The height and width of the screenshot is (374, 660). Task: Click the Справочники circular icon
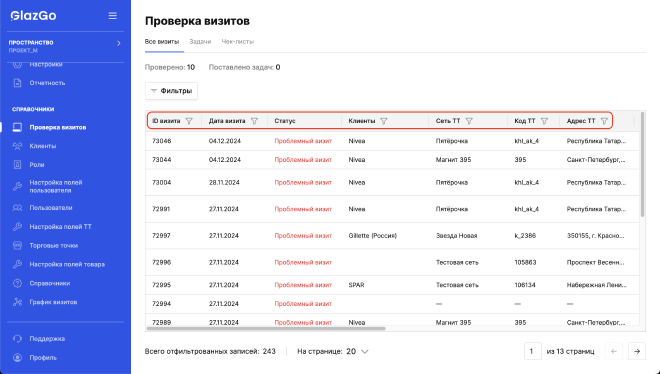(17, 283)
